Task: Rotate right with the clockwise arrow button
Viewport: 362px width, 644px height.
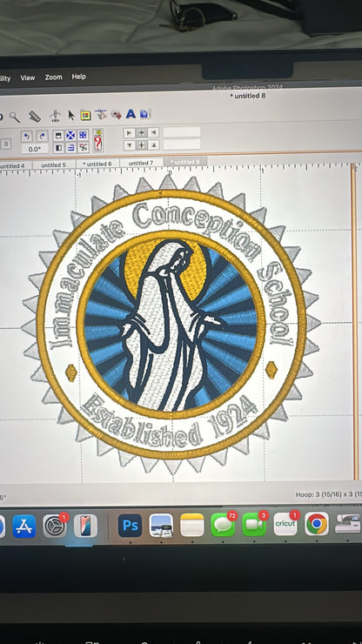Action: [x=42, y=136]
